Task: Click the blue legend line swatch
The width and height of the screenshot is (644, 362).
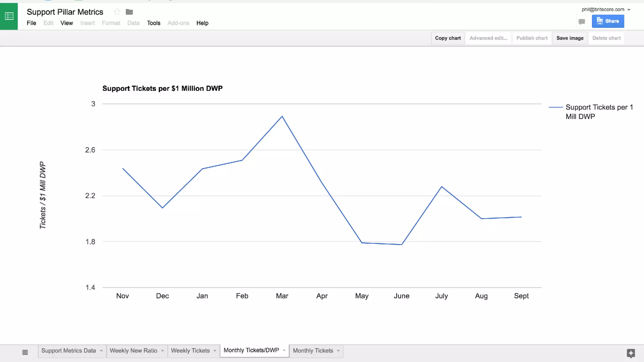Action: [x=556, y=107]
